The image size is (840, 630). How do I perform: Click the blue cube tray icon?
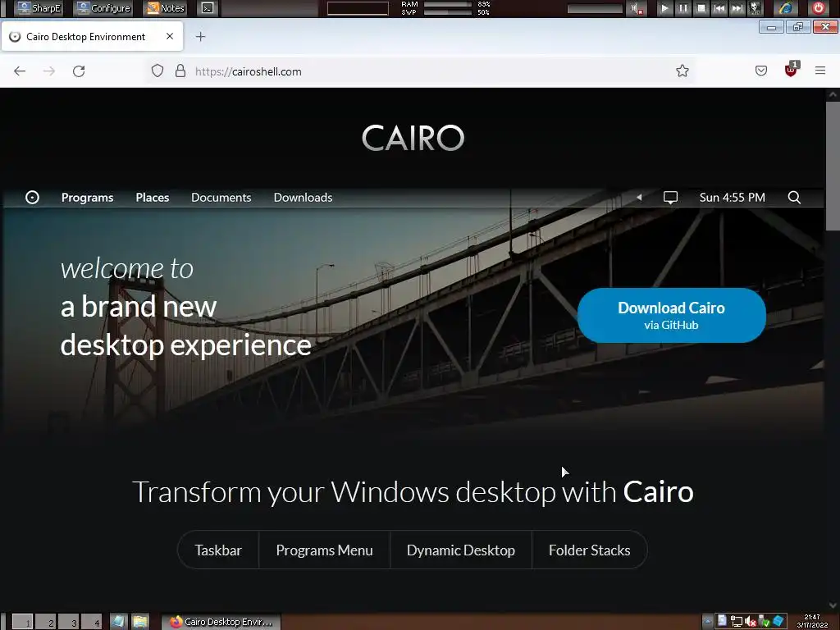[x=778, y=621]
